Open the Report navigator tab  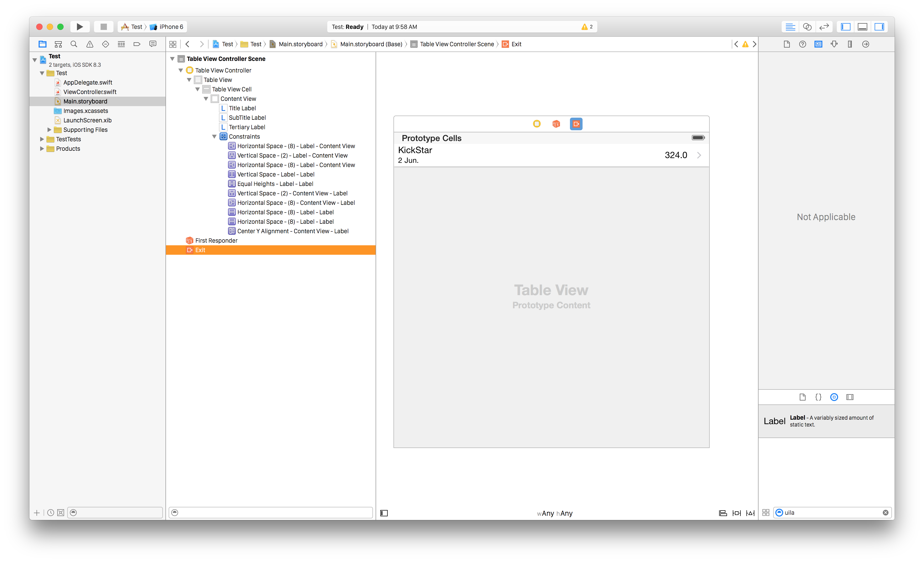pyautogui.click(x=153, y=44)
